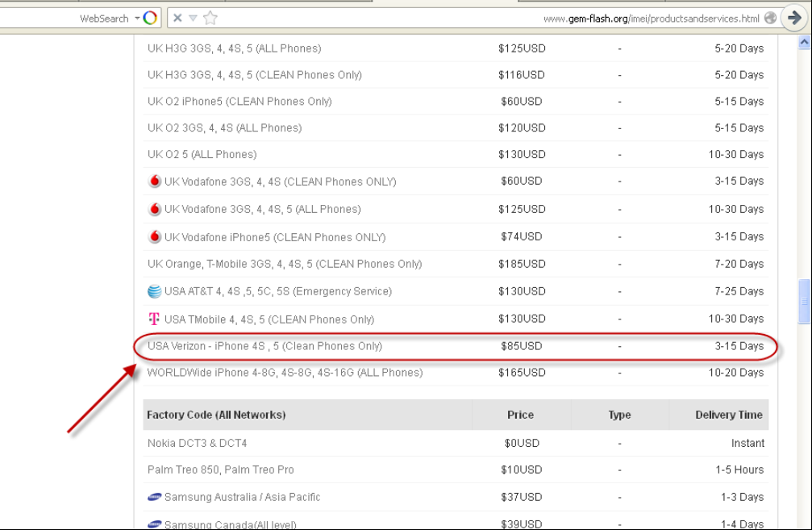The height and width of the screenshot is (530, 812).
Task: Click 1-5 Hours delivery time
Action: pos(739,469)
